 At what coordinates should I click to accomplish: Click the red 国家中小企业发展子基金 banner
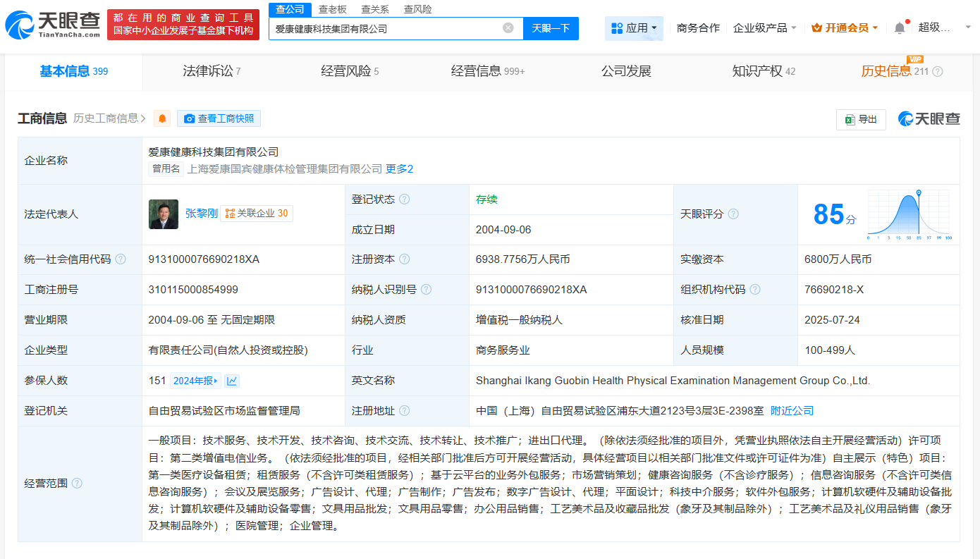[x=183, y=25]
